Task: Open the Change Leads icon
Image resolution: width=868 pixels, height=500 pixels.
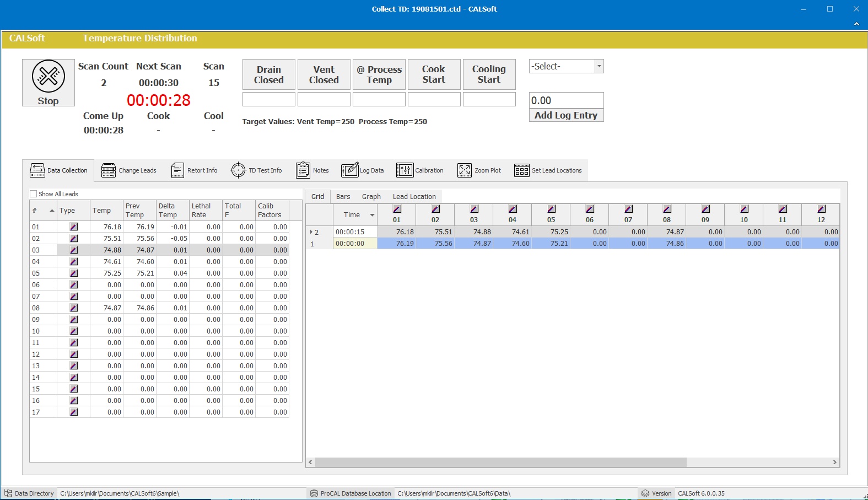Action: pyautogui.click(x=109, y=170)
